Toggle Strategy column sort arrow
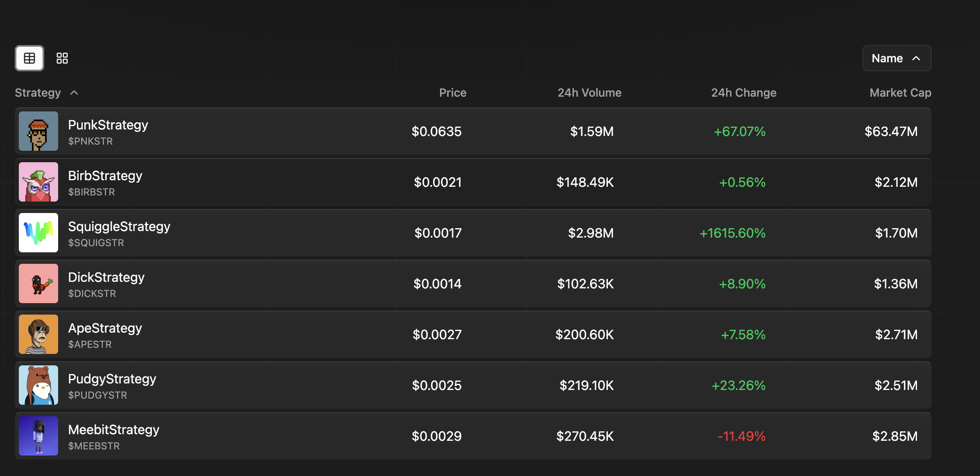 [x=74, y=93]
